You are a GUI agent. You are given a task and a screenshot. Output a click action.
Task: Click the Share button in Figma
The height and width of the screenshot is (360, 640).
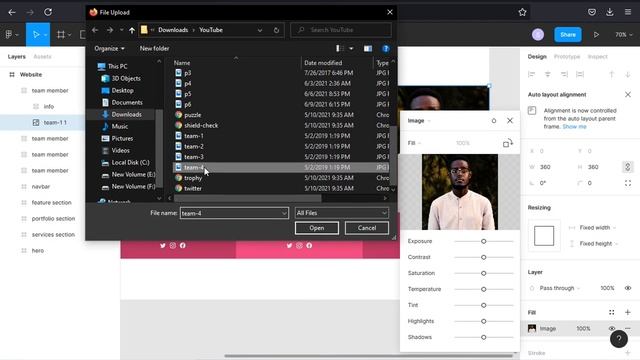pos(568,35)
